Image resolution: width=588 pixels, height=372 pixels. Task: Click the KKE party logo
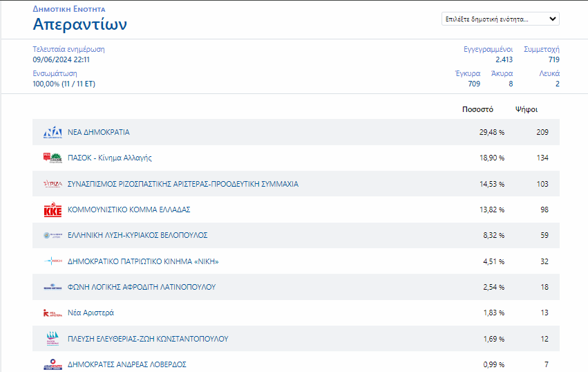53,210
